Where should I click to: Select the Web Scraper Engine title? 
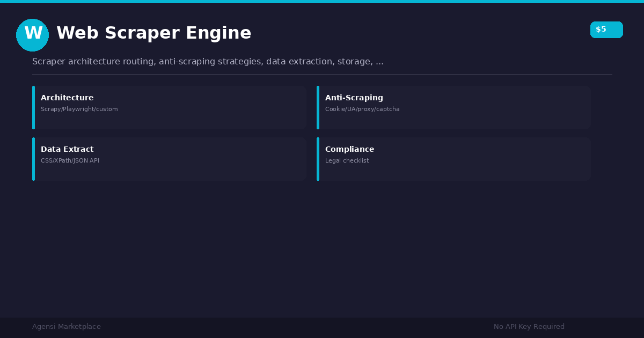(153, 33)
